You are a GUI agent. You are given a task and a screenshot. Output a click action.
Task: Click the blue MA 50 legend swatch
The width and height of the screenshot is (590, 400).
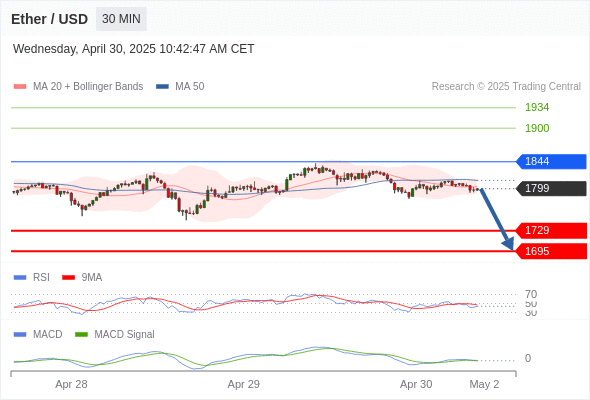163,87
